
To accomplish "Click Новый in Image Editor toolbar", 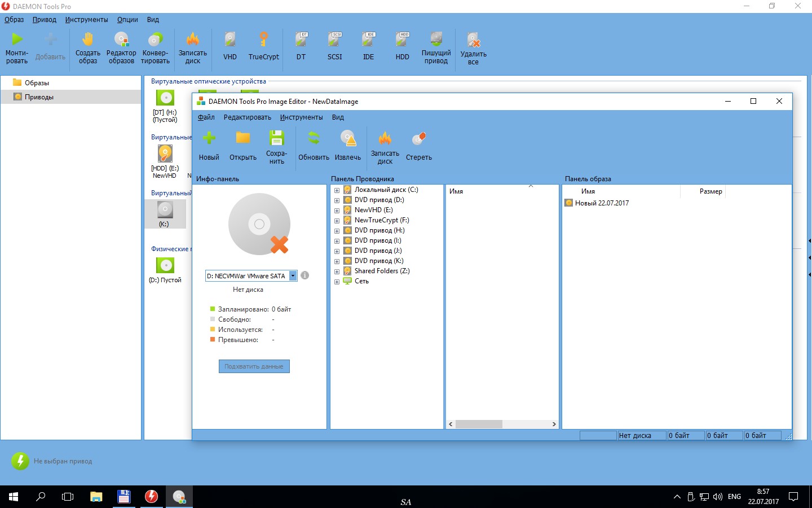I will pos(209,146).
